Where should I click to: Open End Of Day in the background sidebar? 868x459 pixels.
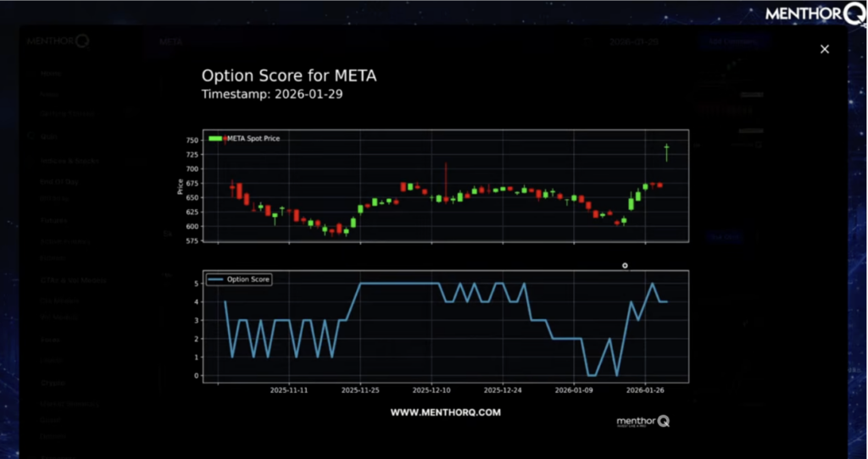[x=59, y=182]
